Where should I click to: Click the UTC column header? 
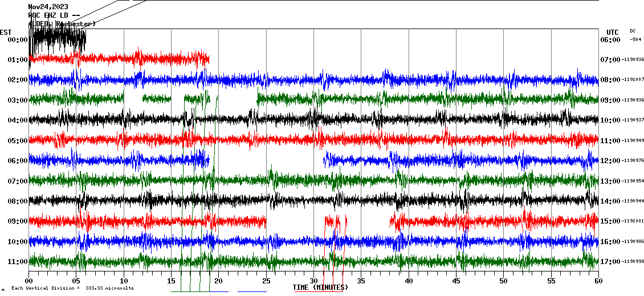[x=613, y=32]
